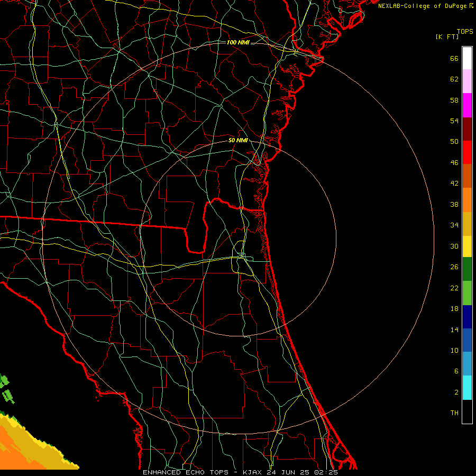
Task: Click the legend value "38"
Action: pos(454,205)
